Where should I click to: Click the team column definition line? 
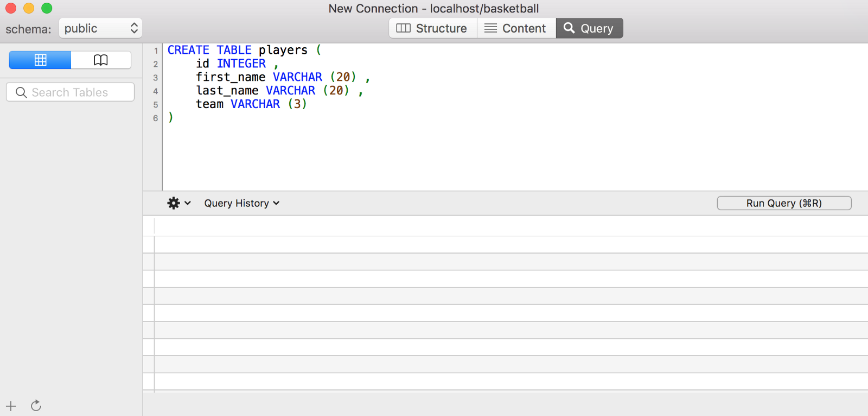click(251, 104)
